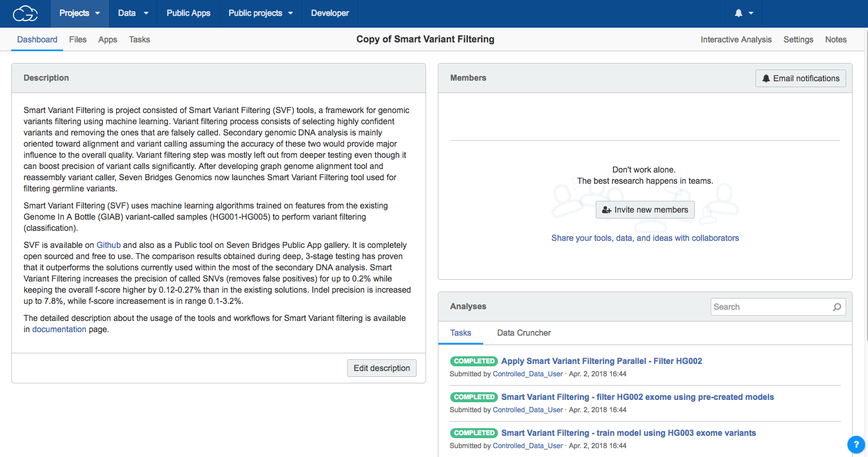Click the Description panel header
The image size is (868, 457).
(x=219, y=78)
